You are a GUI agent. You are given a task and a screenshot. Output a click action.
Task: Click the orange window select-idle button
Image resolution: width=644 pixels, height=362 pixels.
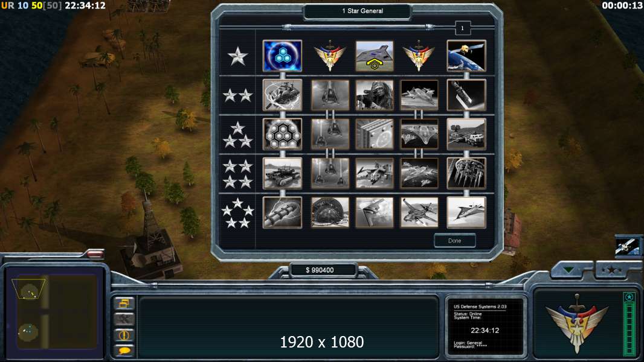coord(124,303)
